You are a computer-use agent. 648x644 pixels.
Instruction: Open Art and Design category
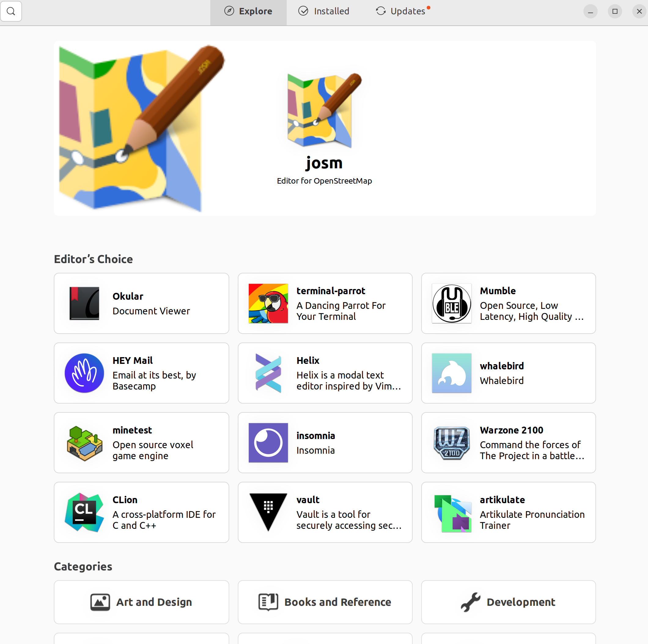[x=141, y=602]
